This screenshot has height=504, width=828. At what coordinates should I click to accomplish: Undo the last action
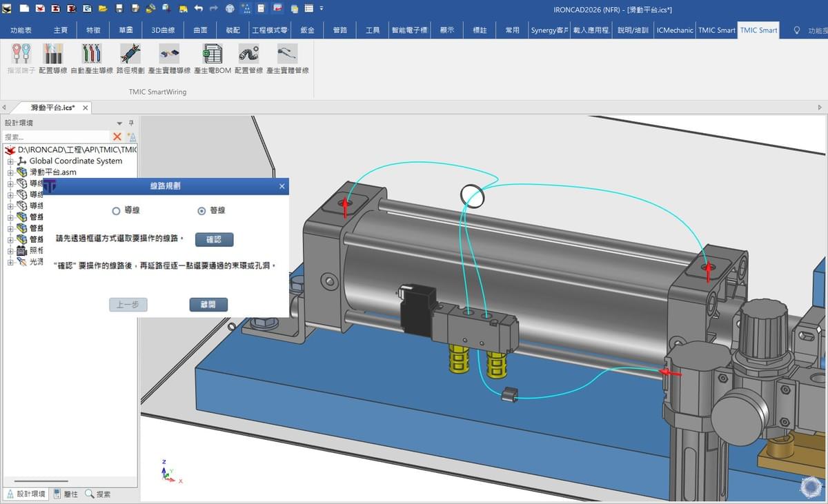(x=199, y=9)
